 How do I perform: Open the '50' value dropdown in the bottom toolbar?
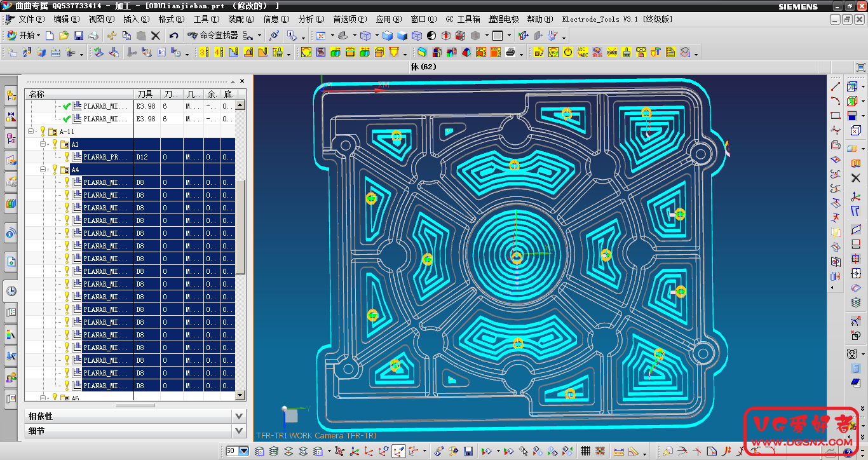click(245, 451)
